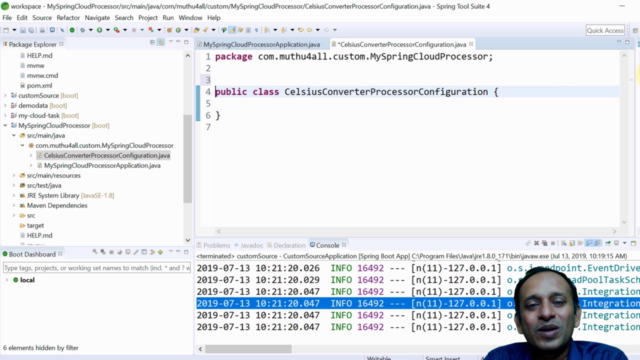Click the Back navigation arrow icon
Image resolution: width=640 pixels, height=360 pixels.
pyautogui.click(x=309, y=30)
